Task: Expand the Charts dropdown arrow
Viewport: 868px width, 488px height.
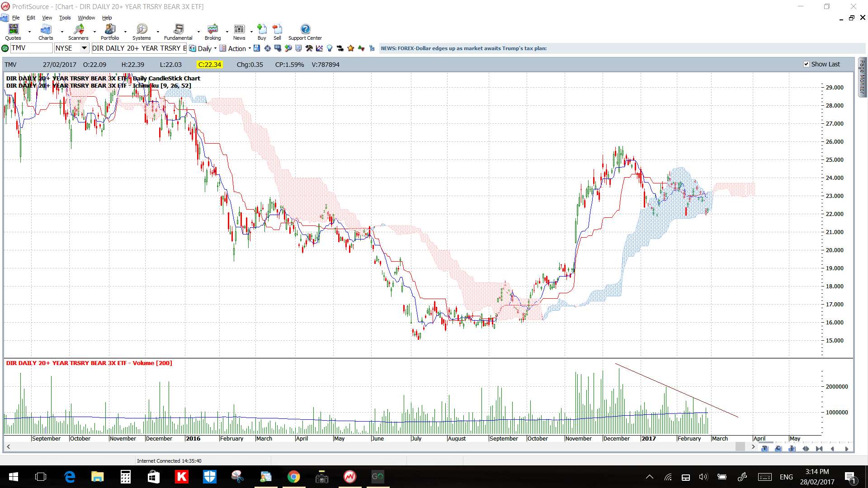Action: coord(61,32)
